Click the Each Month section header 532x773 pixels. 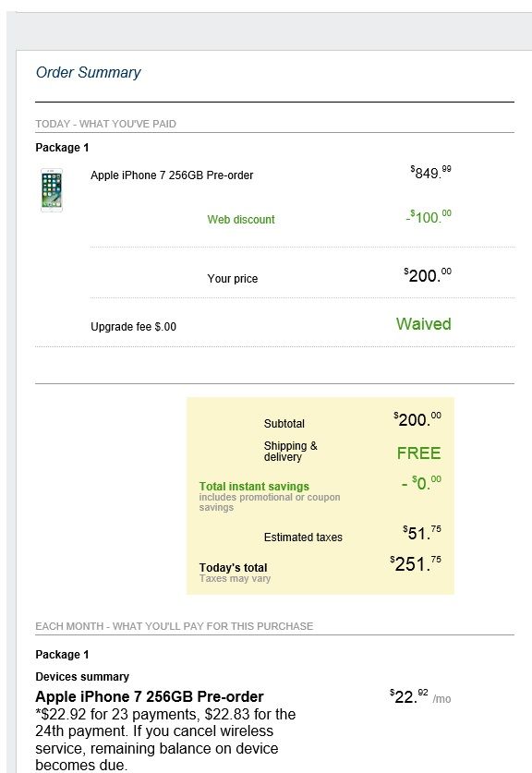point(174,626)
